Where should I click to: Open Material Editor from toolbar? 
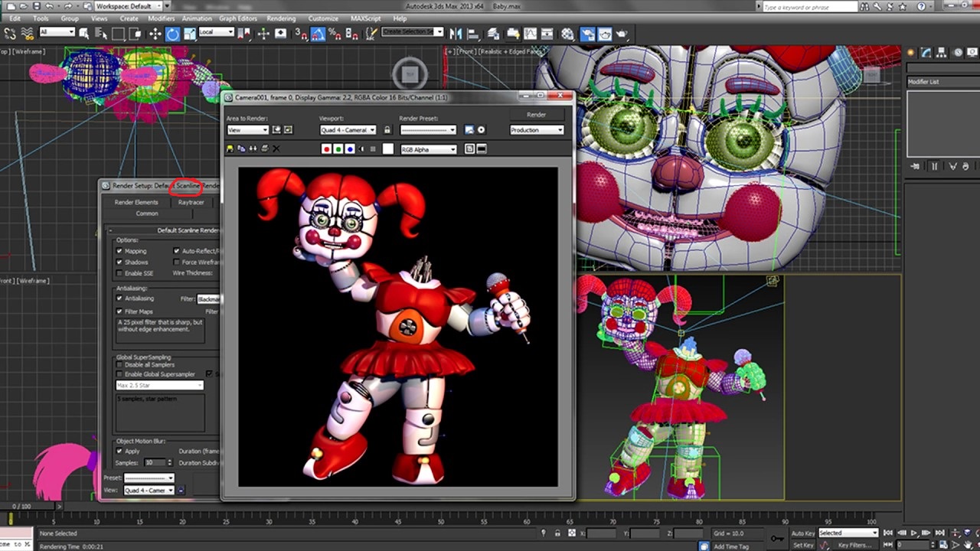coord(567,34)
